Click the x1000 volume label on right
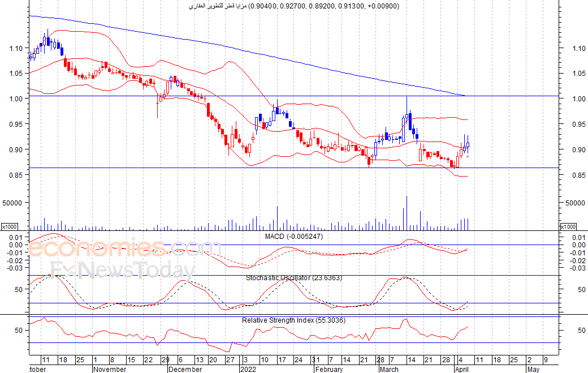The image size is (588, 373). pyautogui.click(x=568, y=226)
